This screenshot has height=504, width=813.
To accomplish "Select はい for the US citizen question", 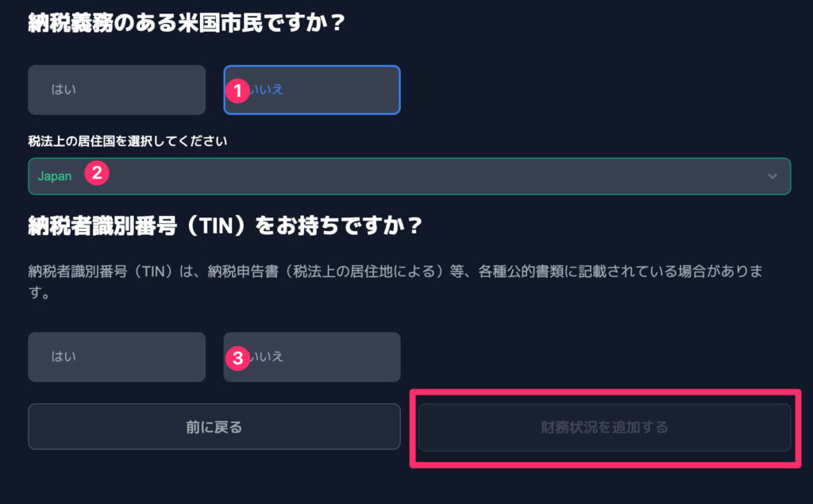I will [x=117, y=90].
